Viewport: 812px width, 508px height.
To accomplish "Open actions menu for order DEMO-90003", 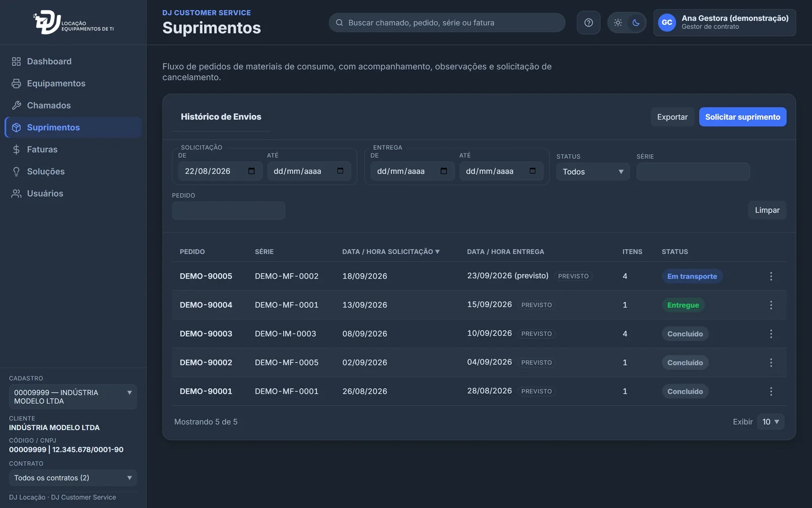I will (x=771, y=334).
